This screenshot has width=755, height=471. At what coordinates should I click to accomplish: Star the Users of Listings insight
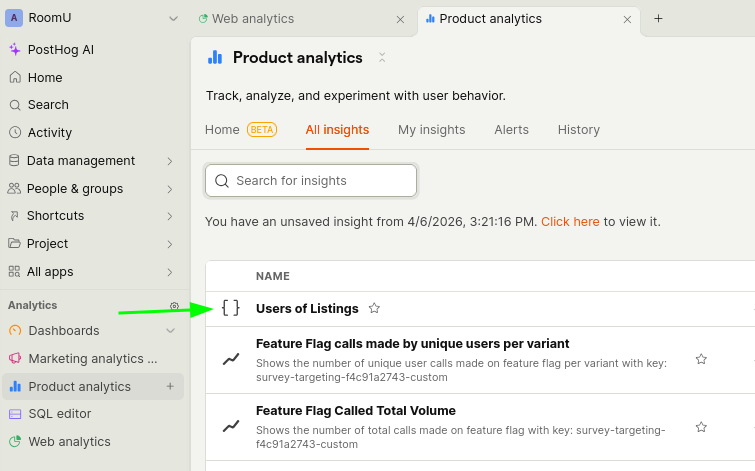(x=374, y=308)
